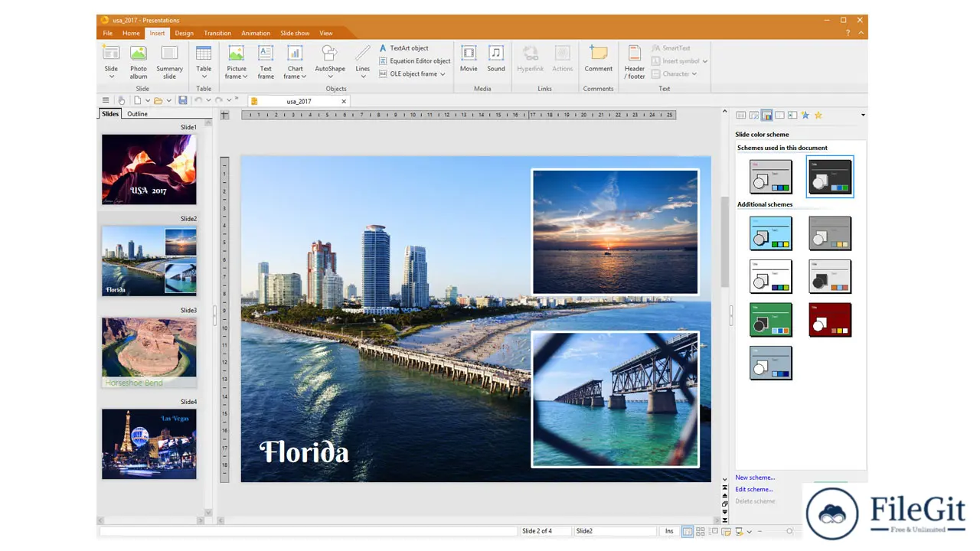
Task: Open the hamburger menu in quick toolbar
Action: (106, 101)
